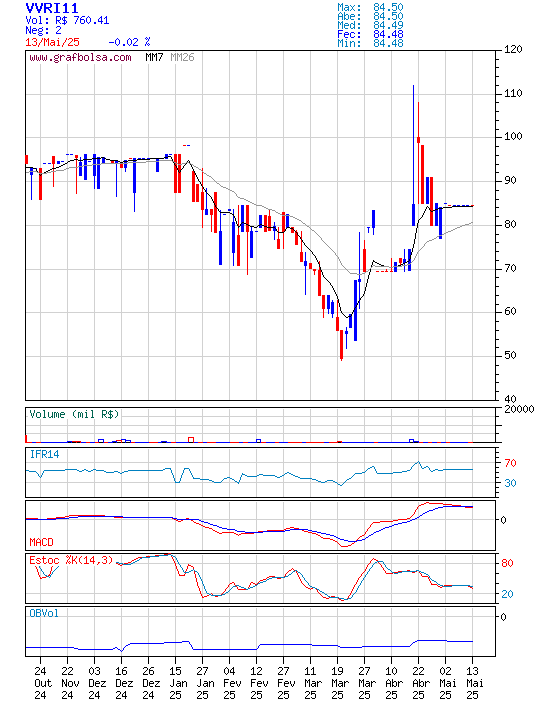Click the 22 Abr 25 date axis marker

point(418,683)
